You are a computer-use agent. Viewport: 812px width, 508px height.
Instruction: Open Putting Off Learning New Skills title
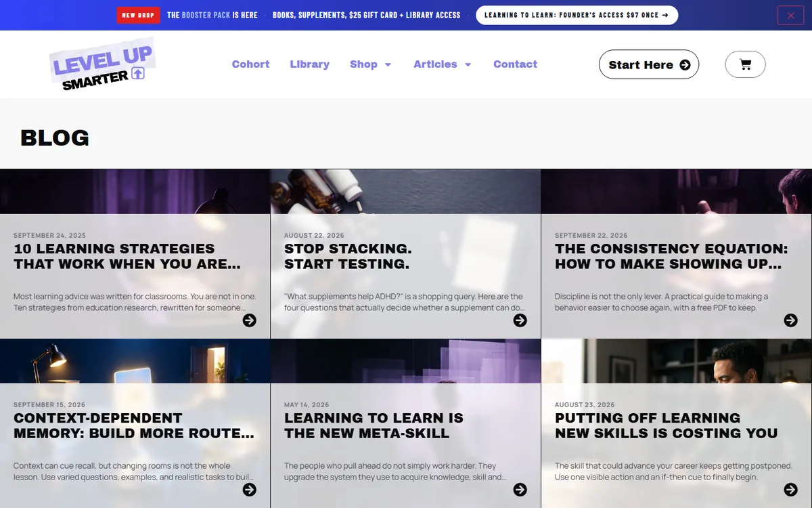667,425
